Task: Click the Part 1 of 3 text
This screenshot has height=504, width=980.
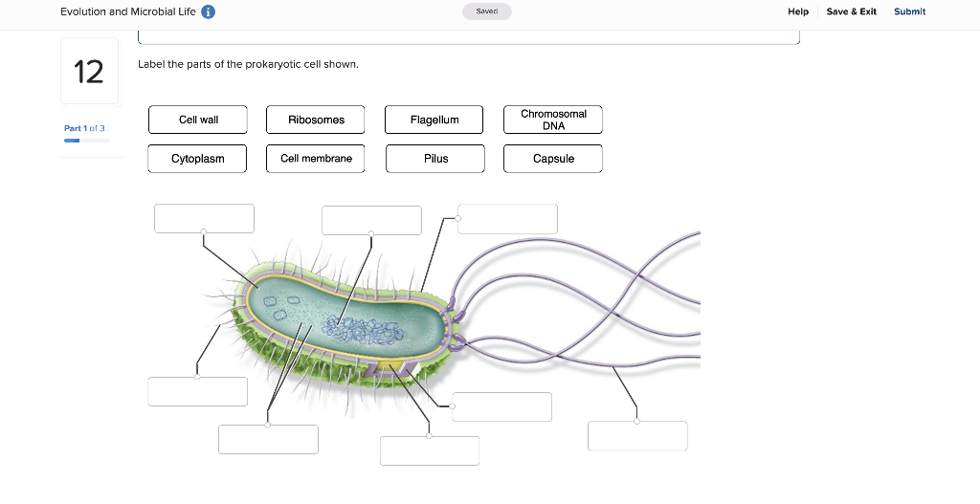Action: (84, 128)
